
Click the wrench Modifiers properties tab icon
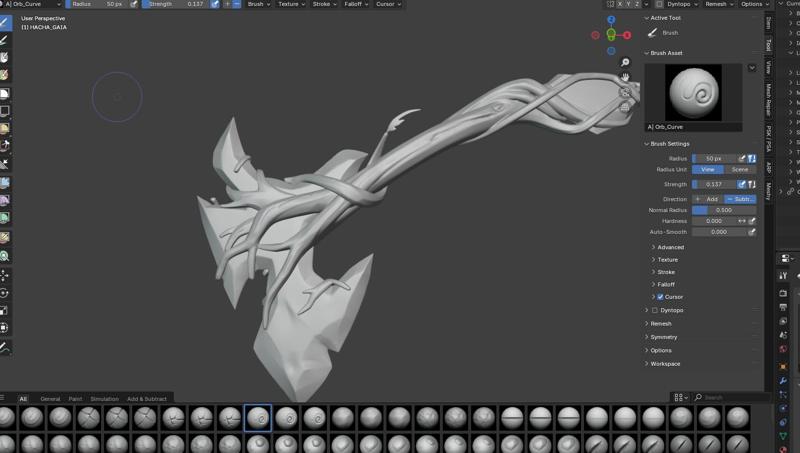[x=783, y=381]
